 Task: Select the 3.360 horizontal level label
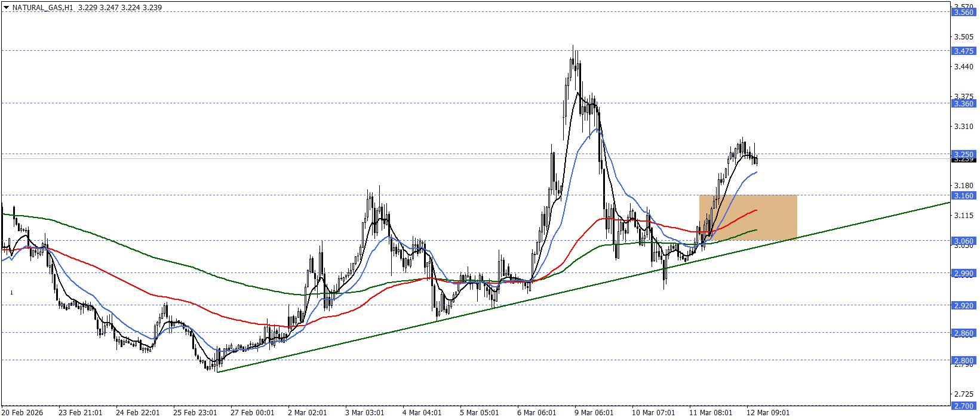tap(963, 103)
